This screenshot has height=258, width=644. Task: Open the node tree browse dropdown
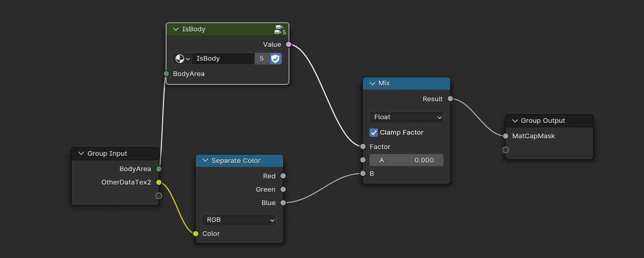click(182, 59)
